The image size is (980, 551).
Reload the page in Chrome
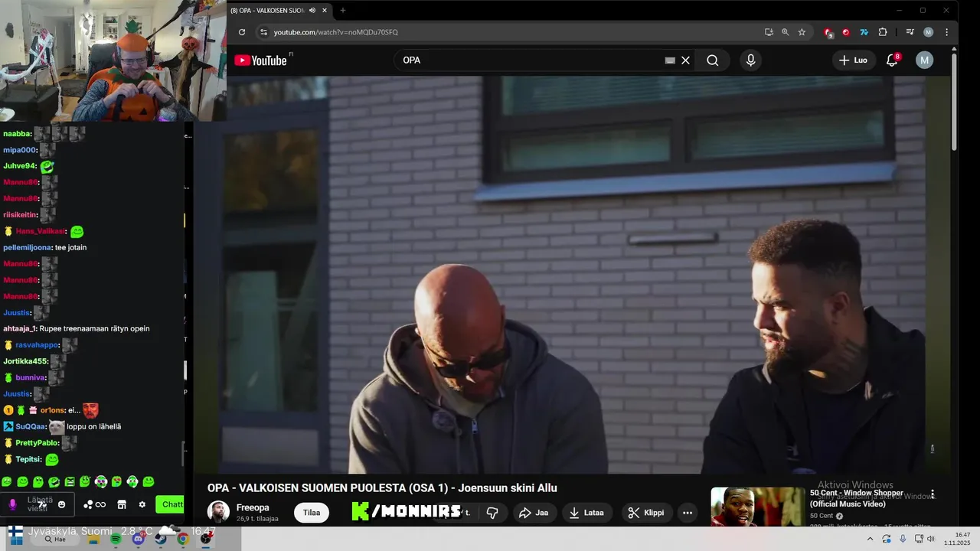[x=242, y=32]
